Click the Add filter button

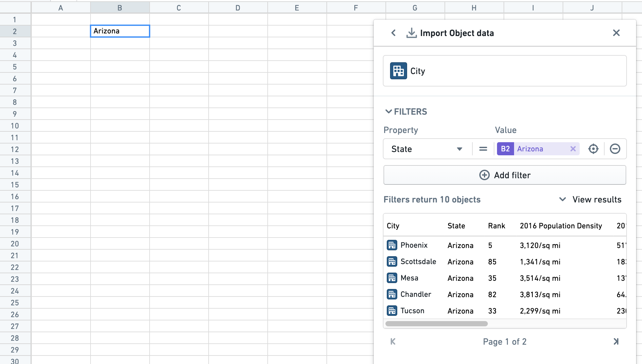[505, 175]
